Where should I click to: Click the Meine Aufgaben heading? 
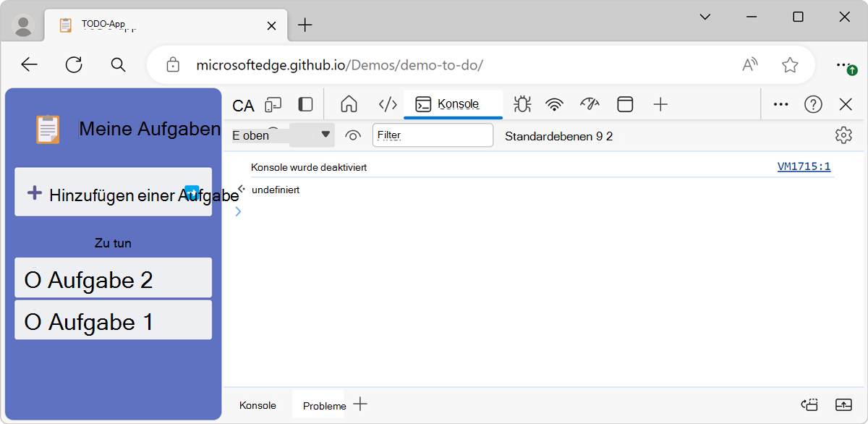pos(150,129)
